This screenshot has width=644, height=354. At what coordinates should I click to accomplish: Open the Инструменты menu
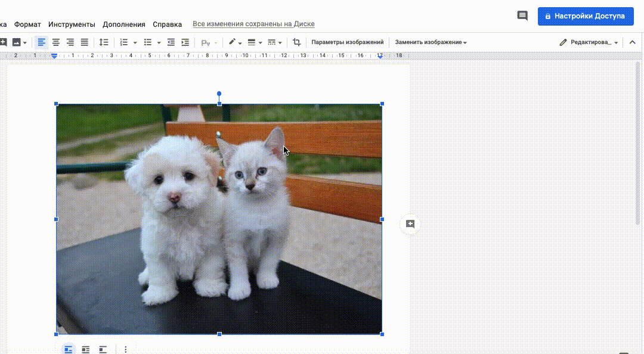(x=72, y=24)
